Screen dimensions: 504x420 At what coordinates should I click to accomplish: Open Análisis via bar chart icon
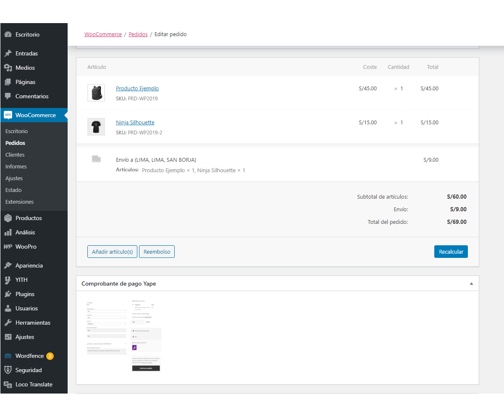point(8,232)
